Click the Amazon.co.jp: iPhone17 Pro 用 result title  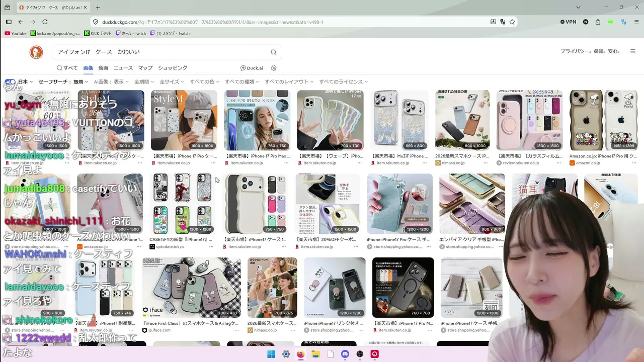click(604, 156)
